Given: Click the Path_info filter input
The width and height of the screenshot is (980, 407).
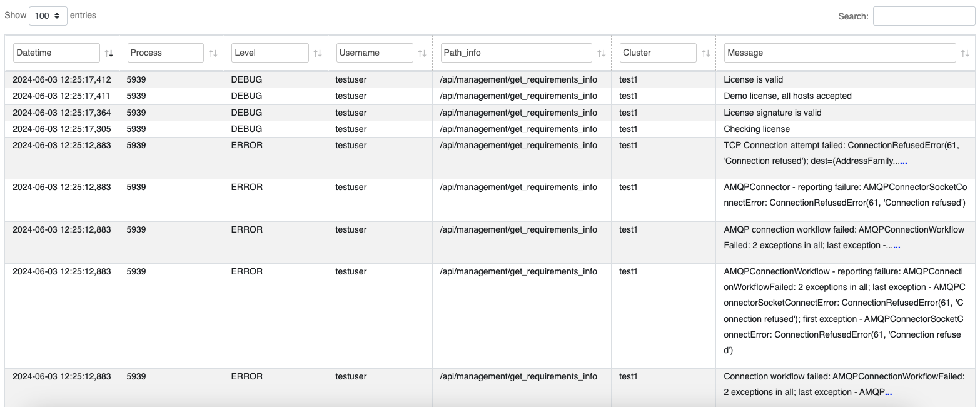Looking at the screenshot, I should point(516,53).
